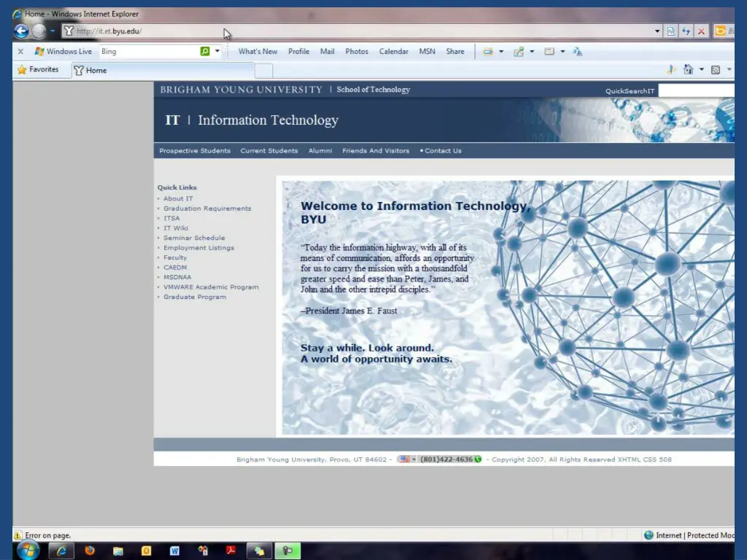Open the Bing search options dropdown arrow
This screenshot has height=560, width=747.
click(x=217, y=51)
